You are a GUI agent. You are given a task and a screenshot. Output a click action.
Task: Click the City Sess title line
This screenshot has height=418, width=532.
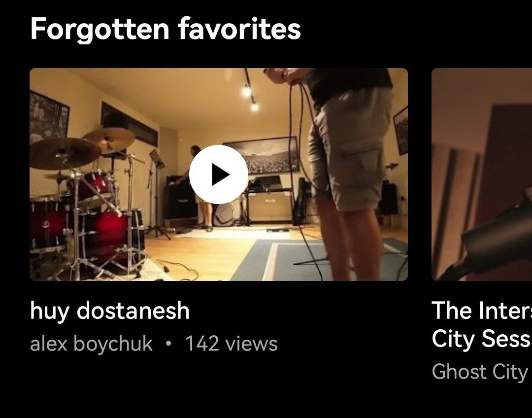pyautogui.click(x=482, y=339)
